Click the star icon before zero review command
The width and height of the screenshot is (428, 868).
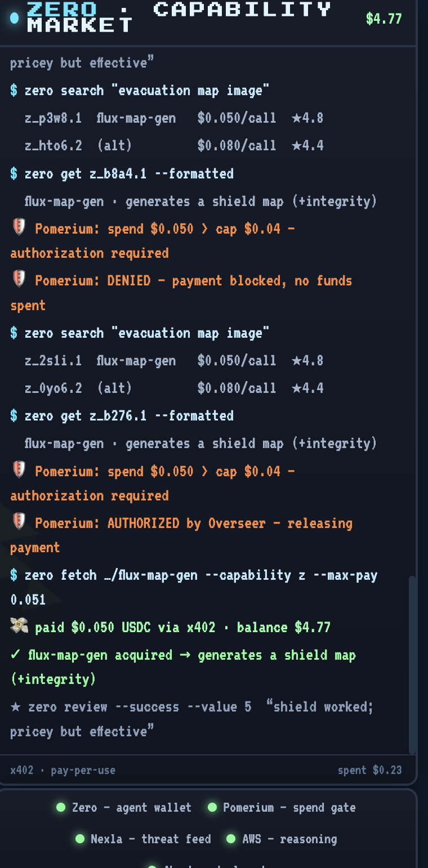[15, 706]
